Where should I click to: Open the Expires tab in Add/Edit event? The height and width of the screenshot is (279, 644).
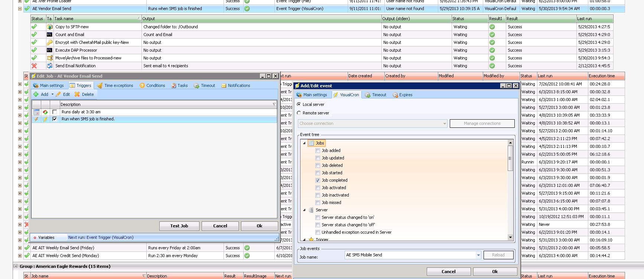(403, 95)
